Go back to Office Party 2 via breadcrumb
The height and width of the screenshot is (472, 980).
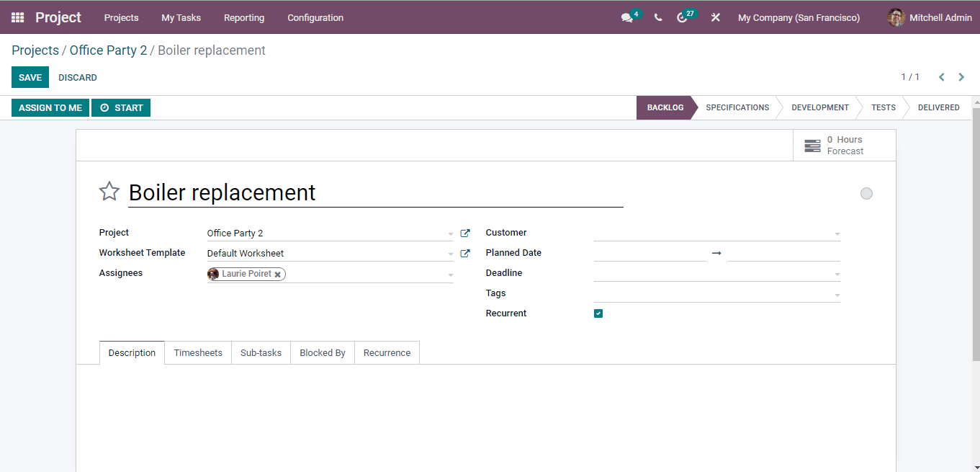(x=107, y=50)
